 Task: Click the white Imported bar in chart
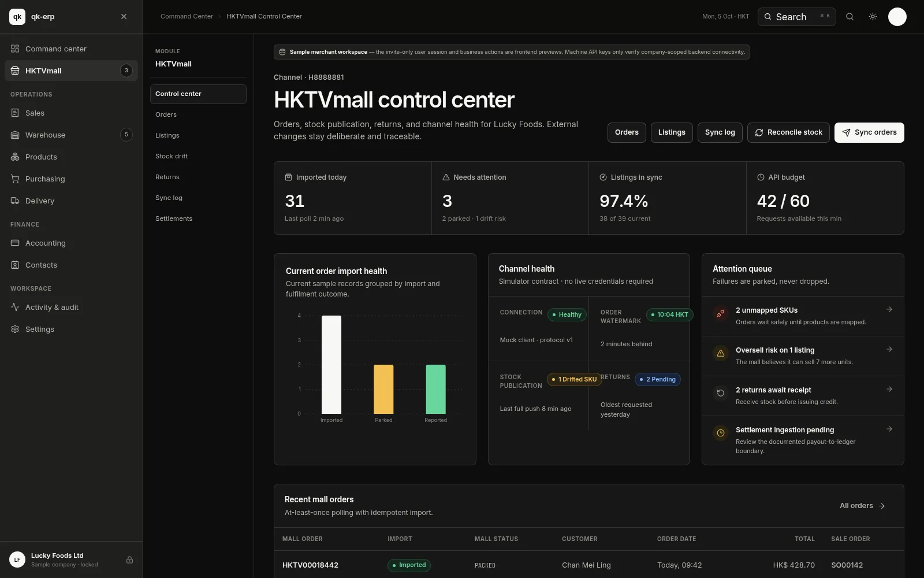pos(331,365)
